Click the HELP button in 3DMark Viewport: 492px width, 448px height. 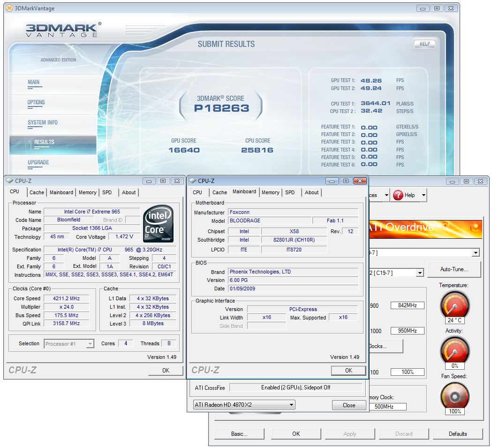[x=424, y=44]
